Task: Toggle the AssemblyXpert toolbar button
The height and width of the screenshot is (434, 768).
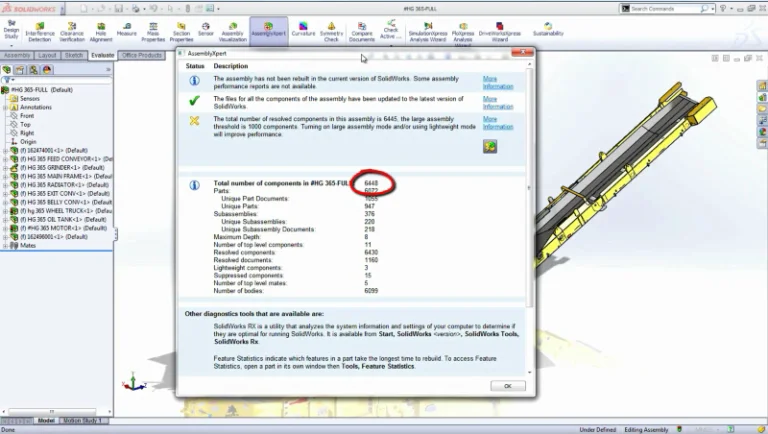Action: (267, 31)
